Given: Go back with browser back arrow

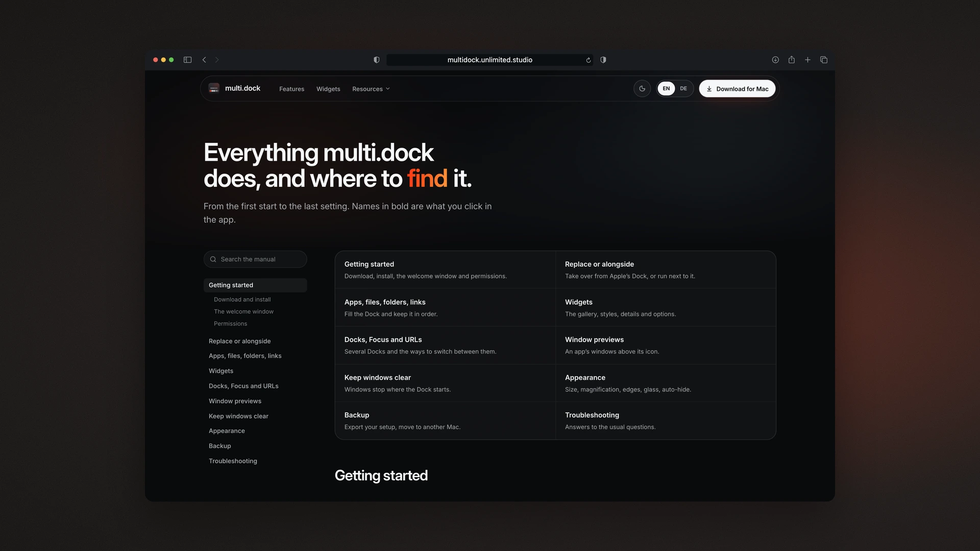Looking at the screenshot, I should tap(204, 60).
